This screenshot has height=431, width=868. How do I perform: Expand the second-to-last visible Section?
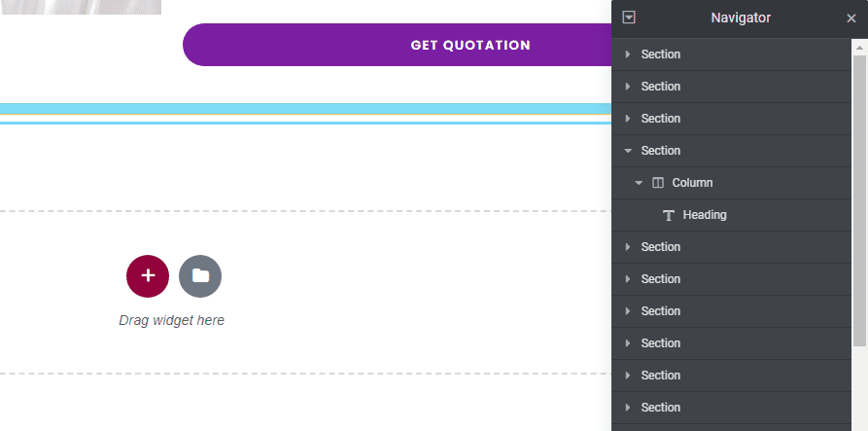pos(628,376)
